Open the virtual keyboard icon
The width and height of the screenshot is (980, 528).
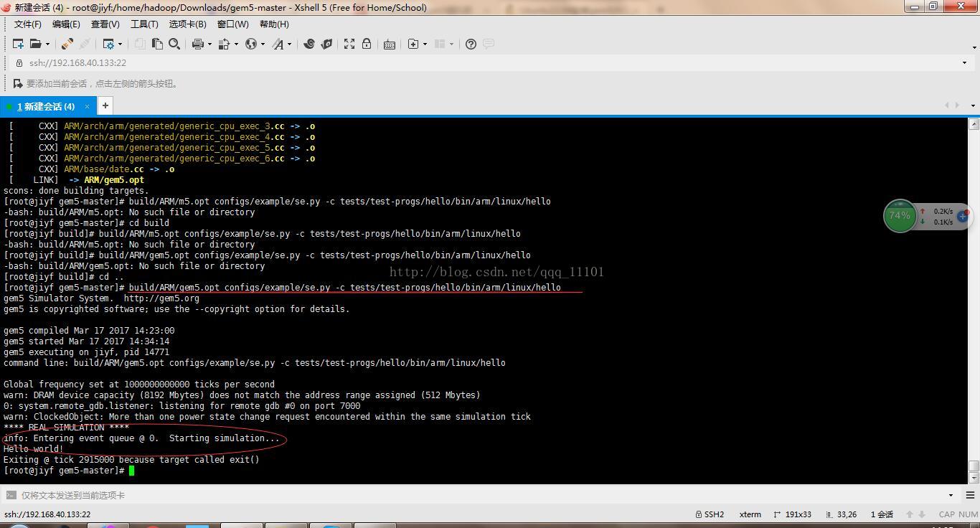pyautogui.click(x=390, y=44)
